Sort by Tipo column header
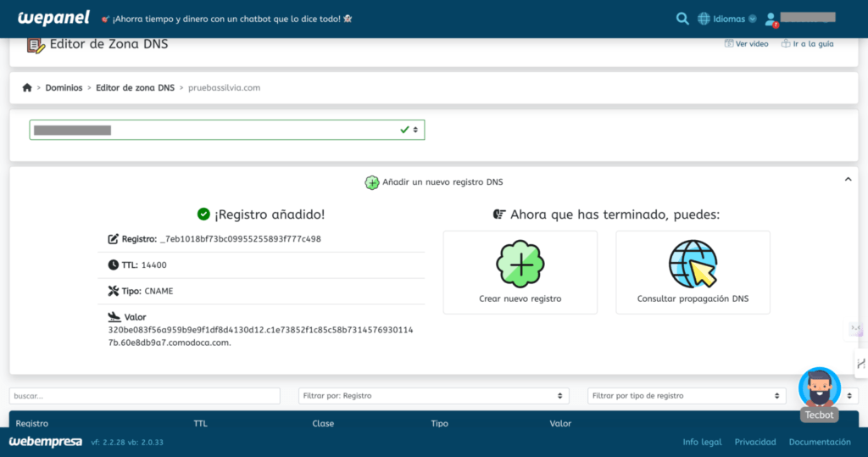This screenshot has width=868, height=457. click(x=440, y=424)
